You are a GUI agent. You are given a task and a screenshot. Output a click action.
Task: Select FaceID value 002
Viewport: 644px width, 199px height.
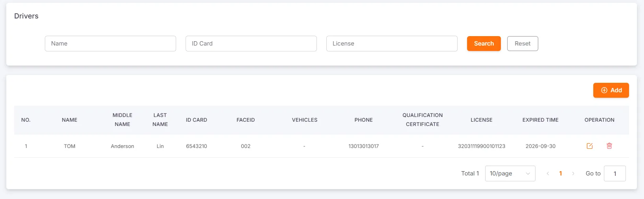(x=246, y=146)
